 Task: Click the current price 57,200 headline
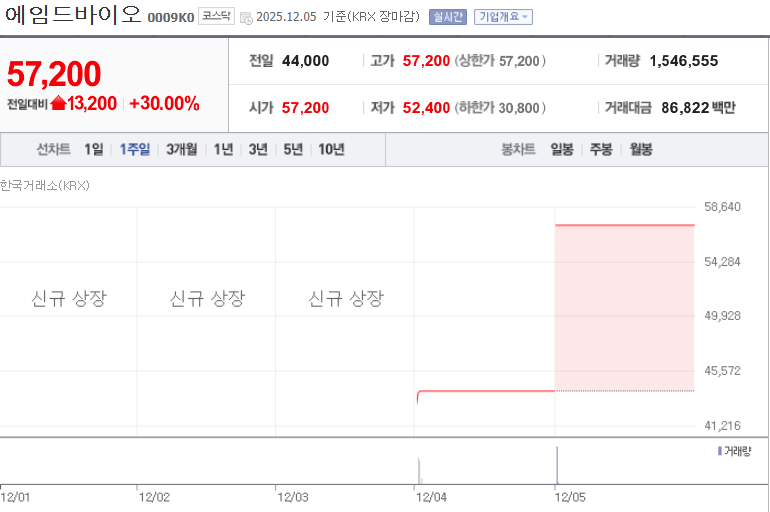54,74
